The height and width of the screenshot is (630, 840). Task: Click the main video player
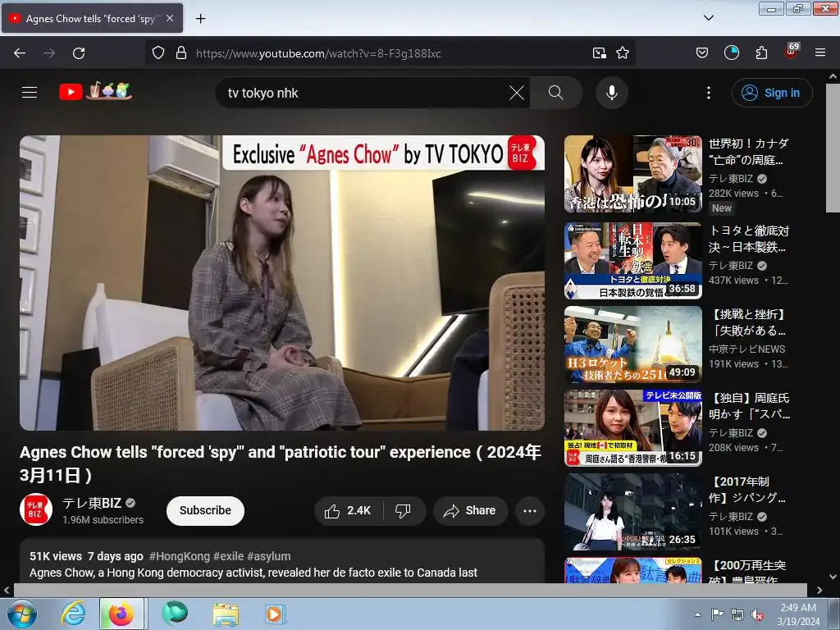[x=282, y=283]
